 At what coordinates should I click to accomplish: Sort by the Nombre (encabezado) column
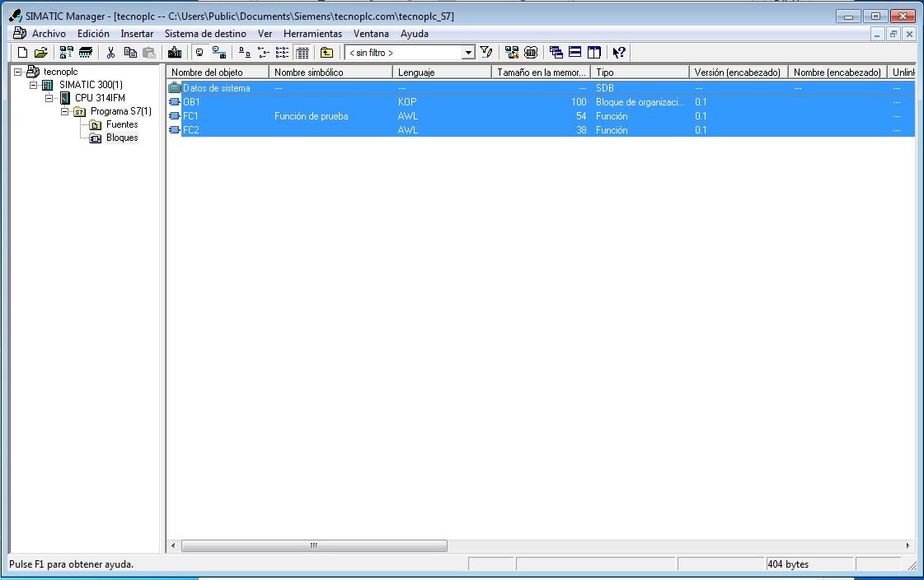(838, 72)
